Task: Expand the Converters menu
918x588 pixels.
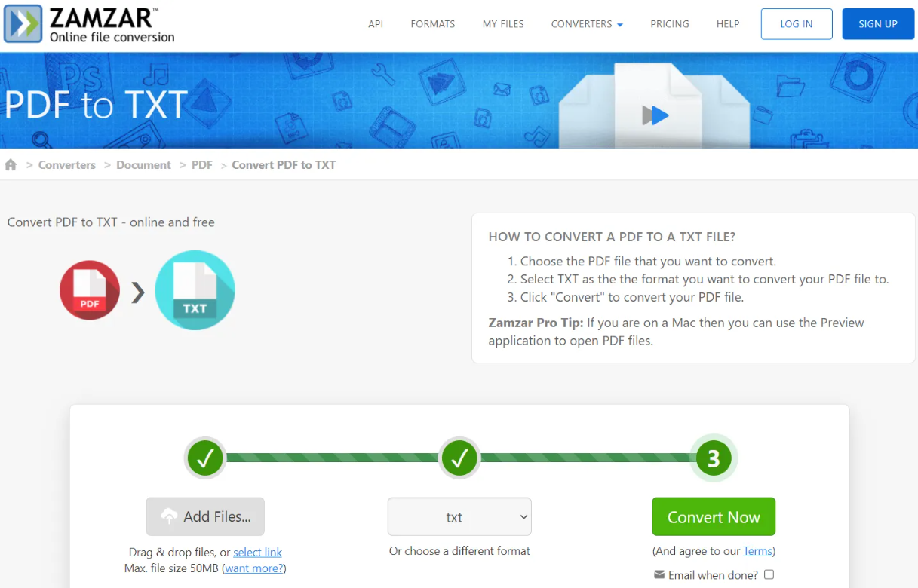Action: point(587,24)
